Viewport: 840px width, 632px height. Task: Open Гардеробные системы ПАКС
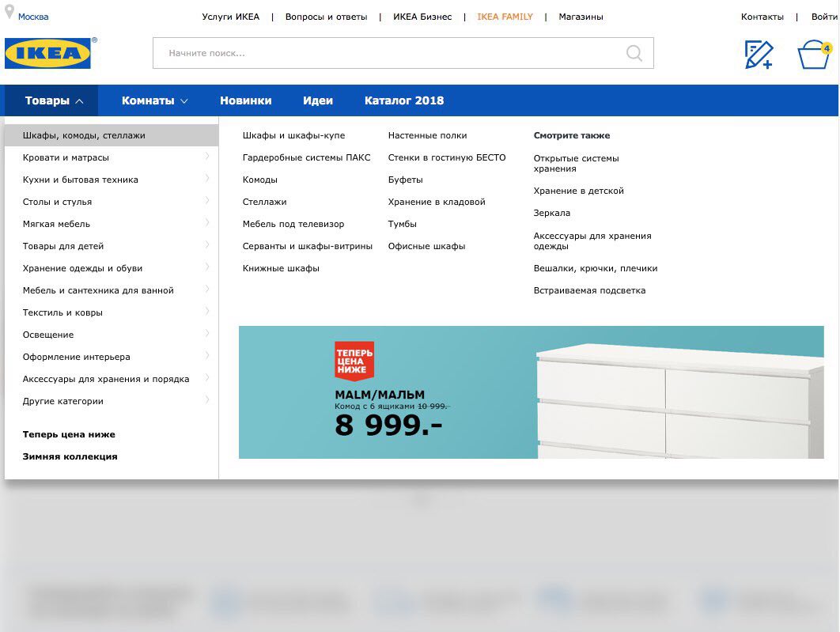coord(306,157)
